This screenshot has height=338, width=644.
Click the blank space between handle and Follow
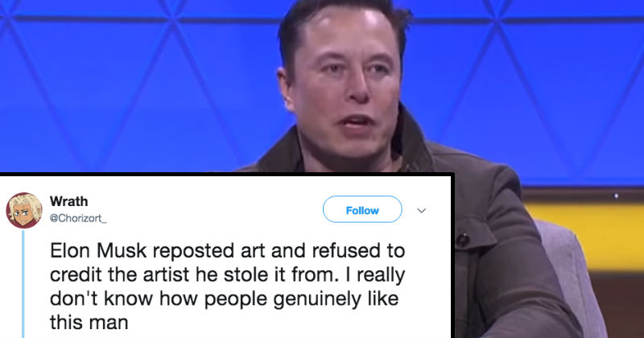click(x=213, y=210)
